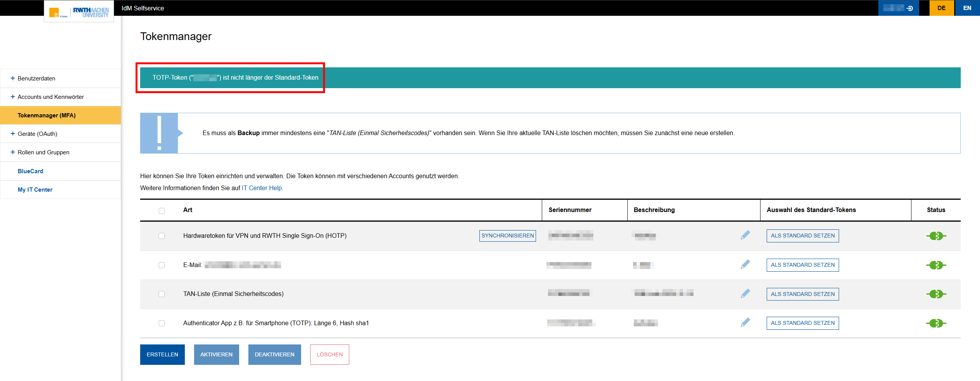The height and width of the screenshot is (381, 980).
Task: Click the logout icon in top bar
Action: (x=910, y=8)
